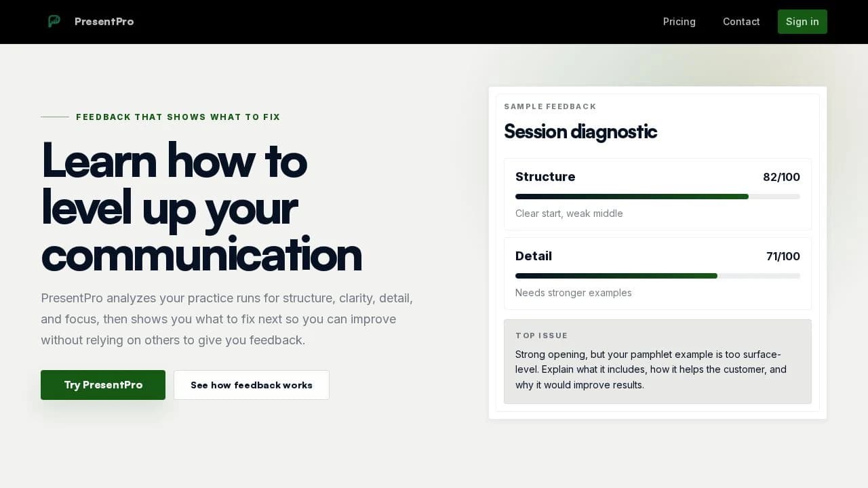The width and height of the screenshot is (868, 488).
Task: Click the main headline text
Action: pyautogui.click(x=201, y=207)
